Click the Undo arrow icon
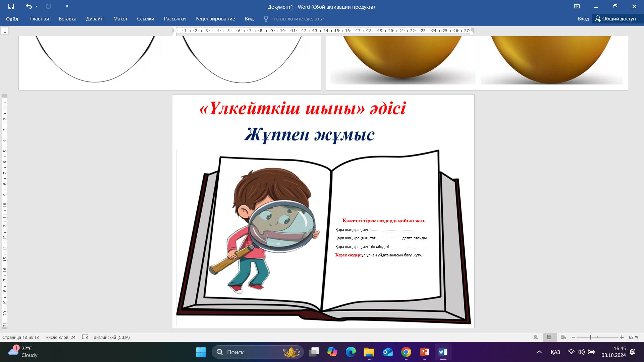 point(29,6)
